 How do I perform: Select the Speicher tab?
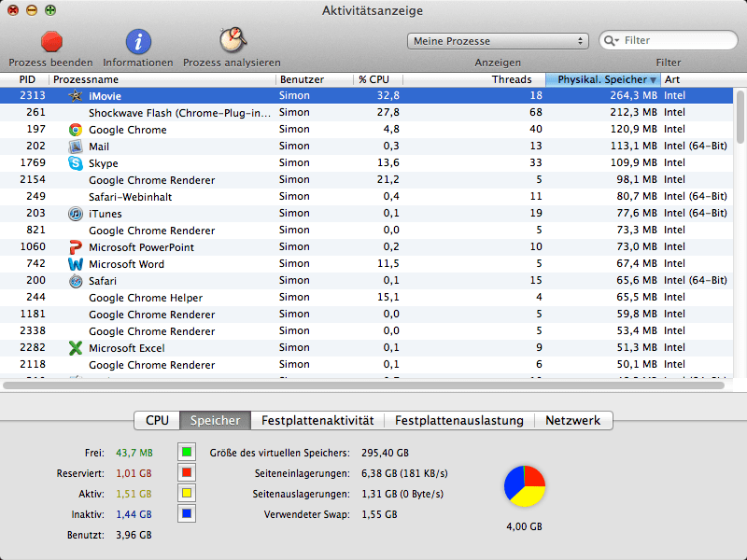216,421
